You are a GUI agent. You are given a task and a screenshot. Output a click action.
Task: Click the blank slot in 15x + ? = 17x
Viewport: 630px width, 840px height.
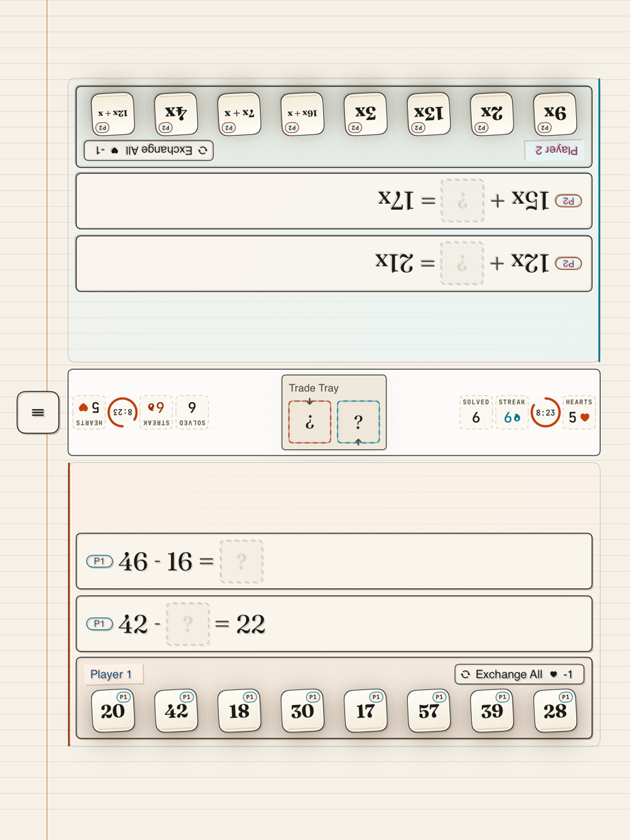462,200
